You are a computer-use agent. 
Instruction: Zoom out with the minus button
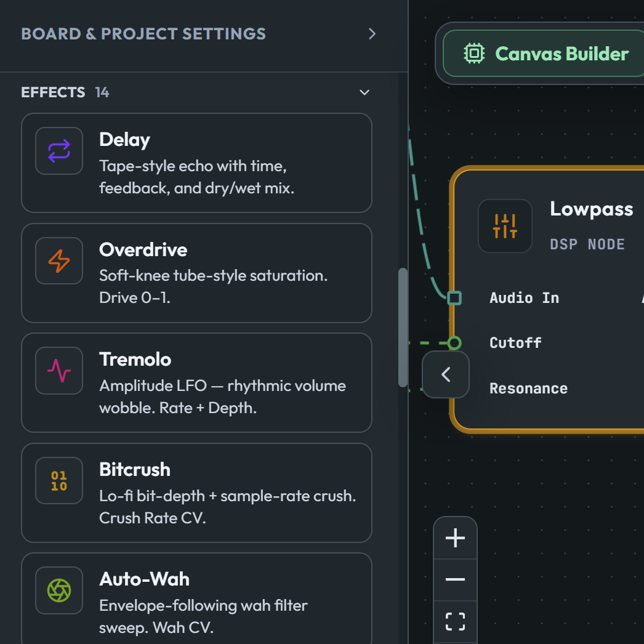tap(455, 579)
